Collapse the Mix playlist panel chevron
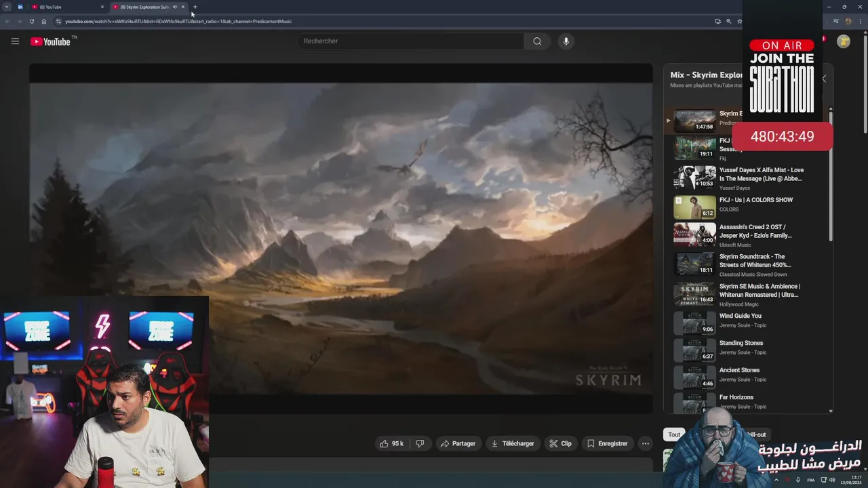 point(824,79)
